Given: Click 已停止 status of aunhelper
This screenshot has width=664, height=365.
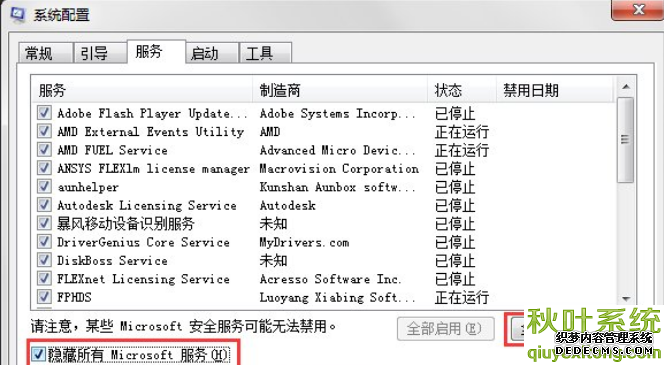Looking at the screenshot, I should point(455,187).
